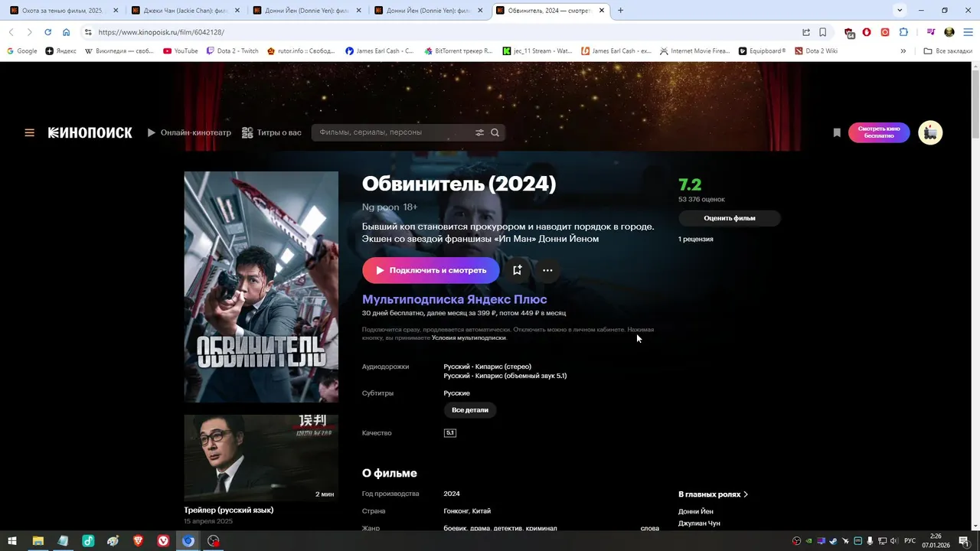Open a new browser tab

[x=620, y=11]
